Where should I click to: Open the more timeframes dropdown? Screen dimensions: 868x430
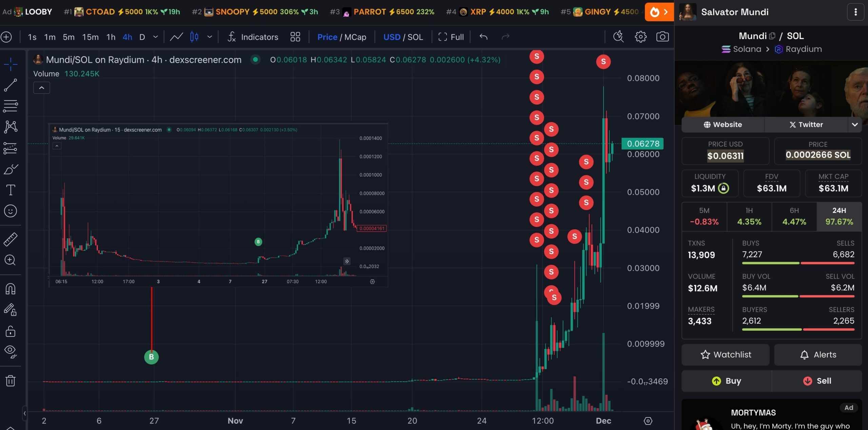click(155, 37)
